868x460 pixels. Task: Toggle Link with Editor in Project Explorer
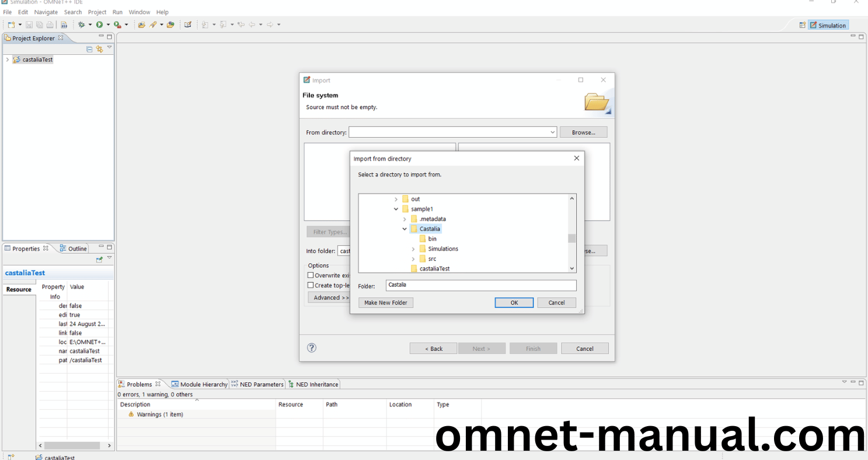(99, 49)
